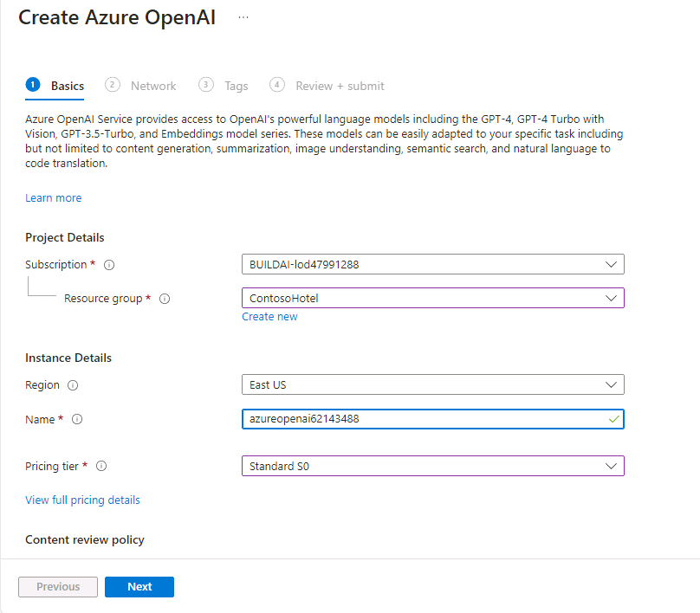
Task: Click the Previous button
Action: (58, 587)
